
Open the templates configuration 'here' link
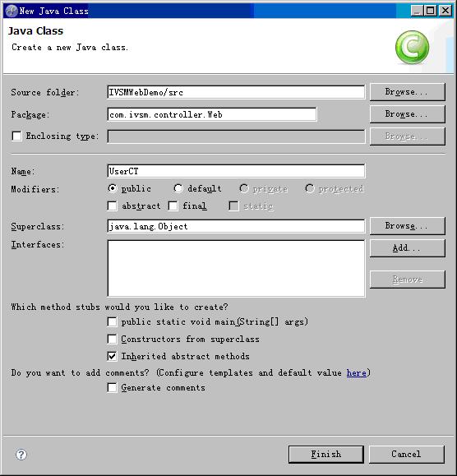click(356, 372)
